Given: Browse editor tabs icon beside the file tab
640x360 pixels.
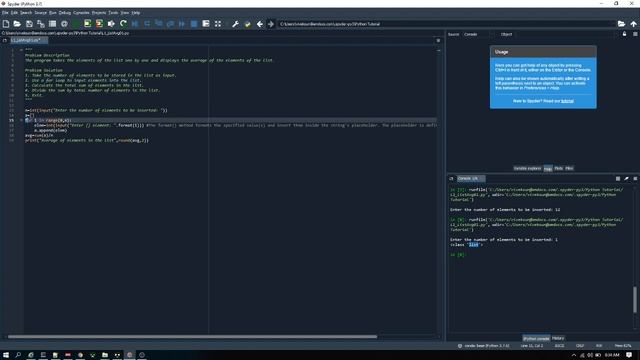Looking at the screenshot, I should tap(4, 40).
